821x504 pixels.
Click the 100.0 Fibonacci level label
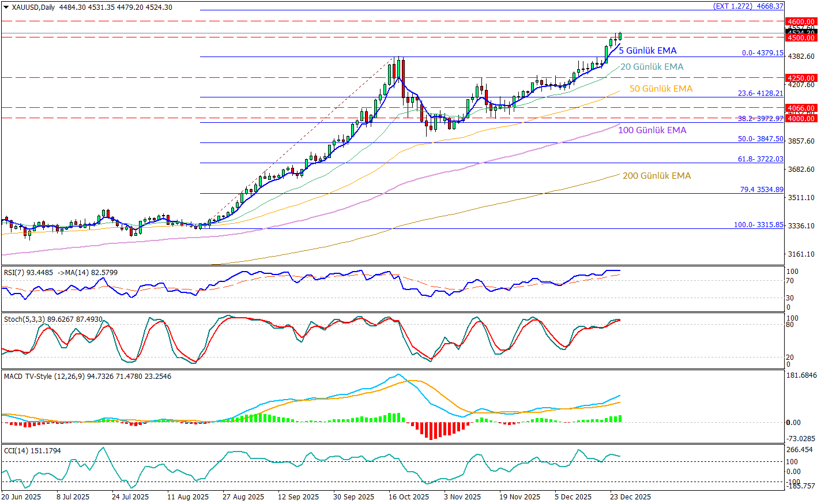[758, 225]
